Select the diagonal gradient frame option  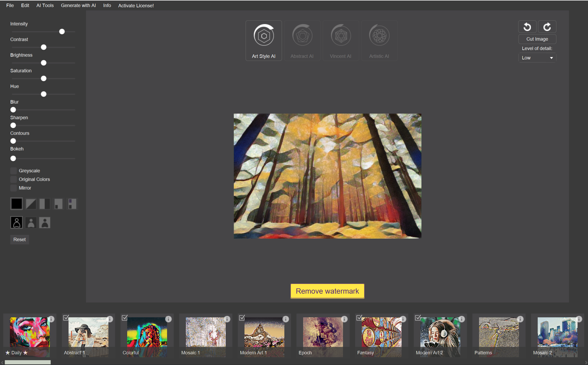tap(30, 203)
